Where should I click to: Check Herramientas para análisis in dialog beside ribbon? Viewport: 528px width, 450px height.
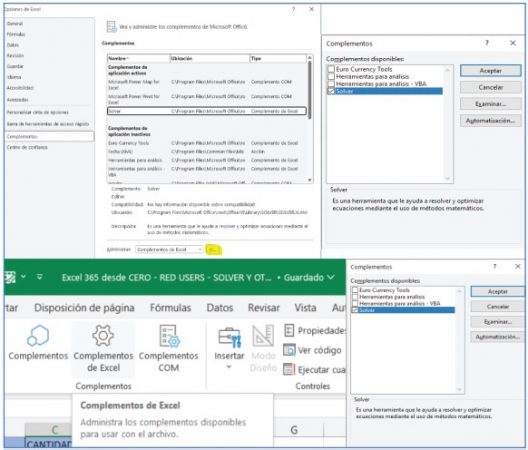(x=355, y=296)
